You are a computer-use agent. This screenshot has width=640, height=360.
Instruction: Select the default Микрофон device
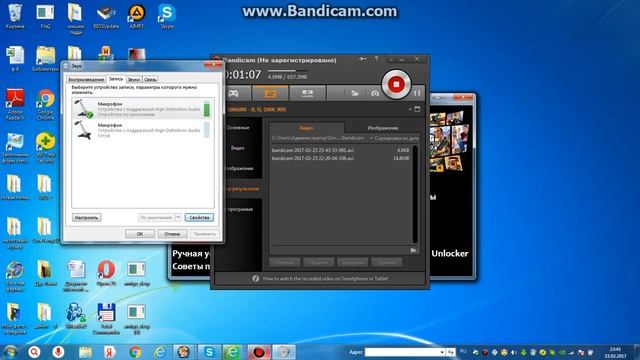coord(142,109)
